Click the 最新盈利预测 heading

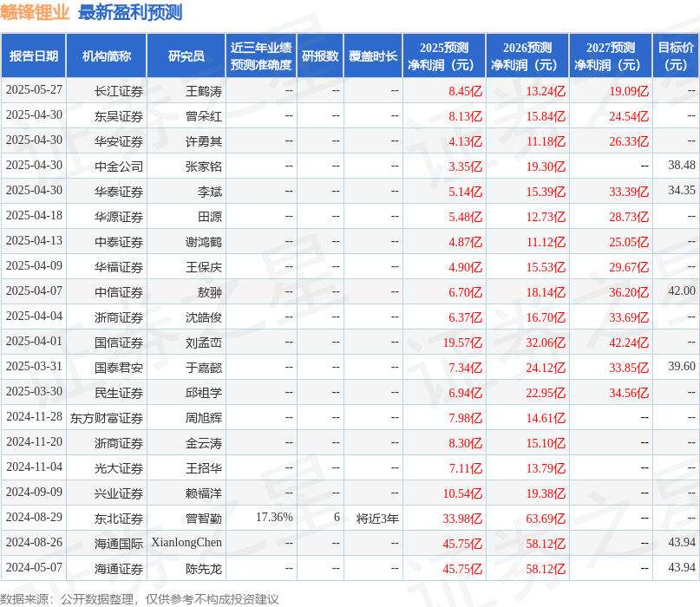[130, 12]
